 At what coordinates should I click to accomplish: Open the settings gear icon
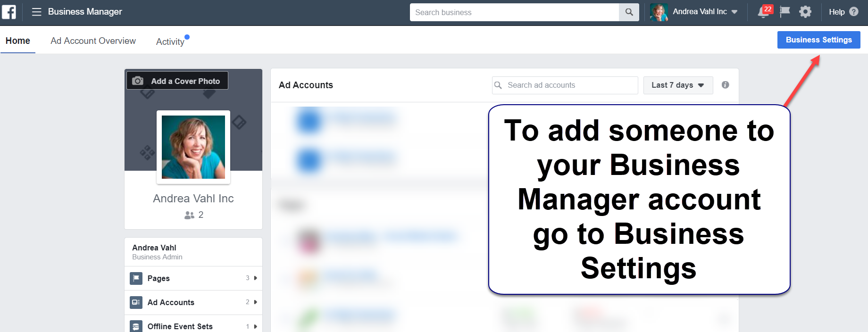(805, 12)
